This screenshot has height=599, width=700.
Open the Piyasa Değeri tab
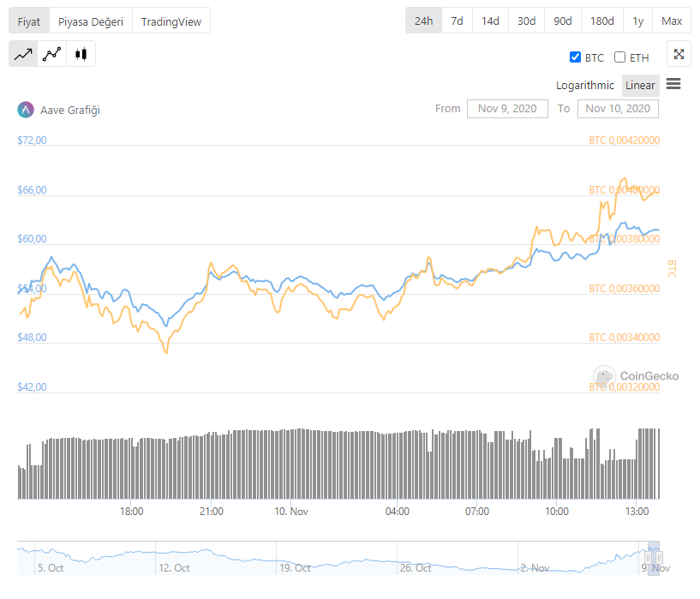coord(91,21)
